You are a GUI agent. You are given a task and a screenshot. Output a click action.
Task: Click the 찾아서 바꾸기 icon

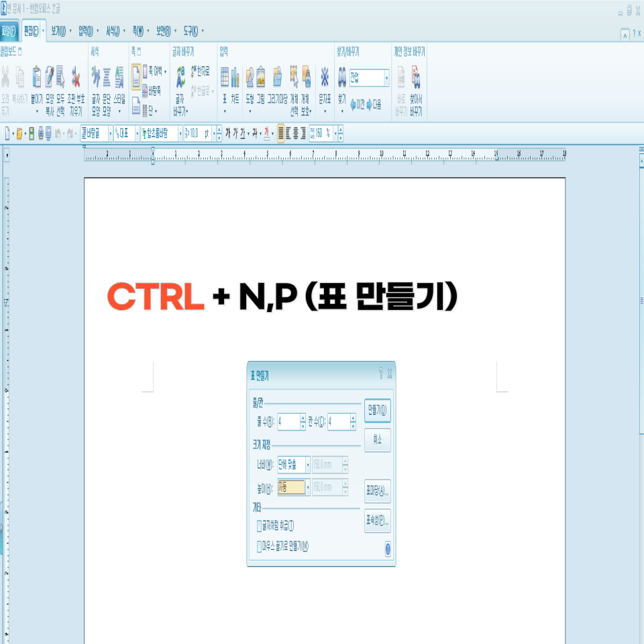pos(416,77)
